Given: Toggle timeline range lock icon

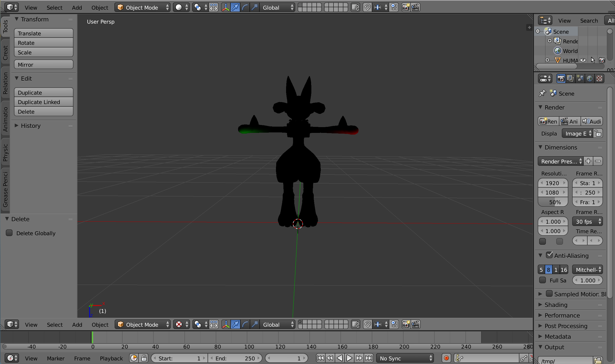Looking at the screenshot, I should click(144, 358).
